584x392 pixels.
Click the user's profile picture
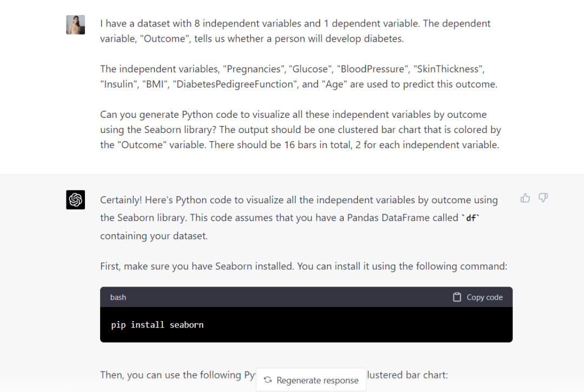point(75,24)
